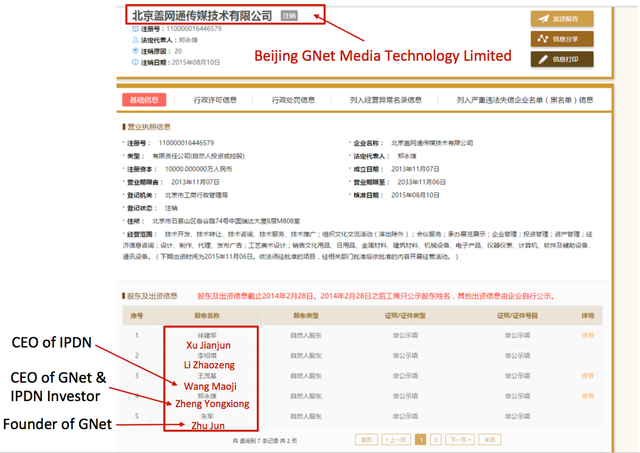
Task: Click the icon beside the 注册号 header line
Action: tap(136, 29)
